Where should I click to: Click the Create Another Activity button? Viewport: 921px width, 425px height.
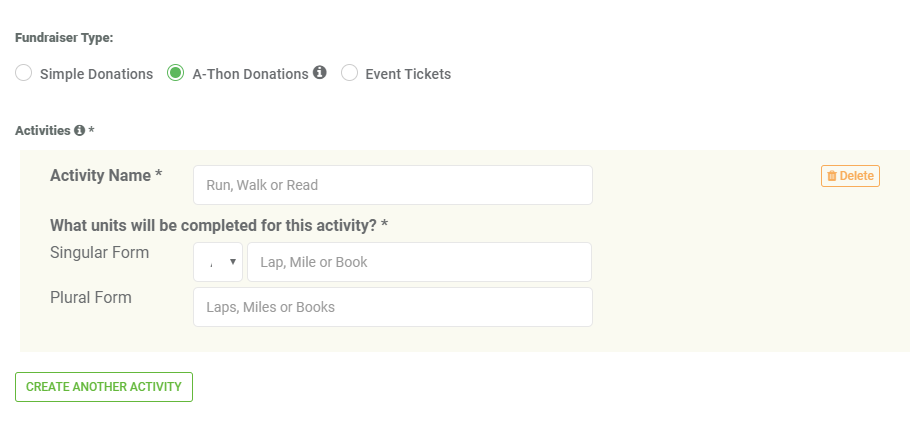tap(104, 387)
